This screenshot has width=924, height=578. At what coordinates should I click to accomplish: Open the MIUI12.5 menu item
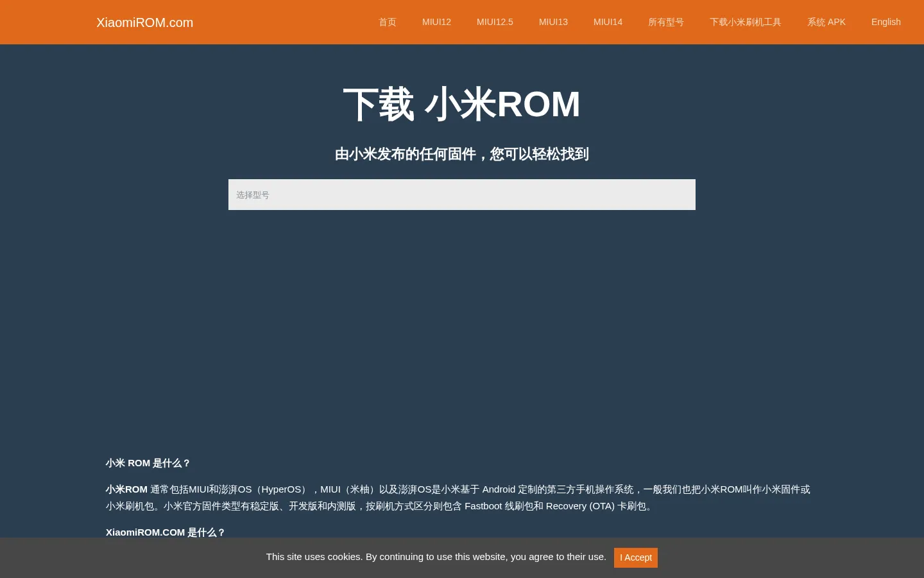[x=495, y=22]
